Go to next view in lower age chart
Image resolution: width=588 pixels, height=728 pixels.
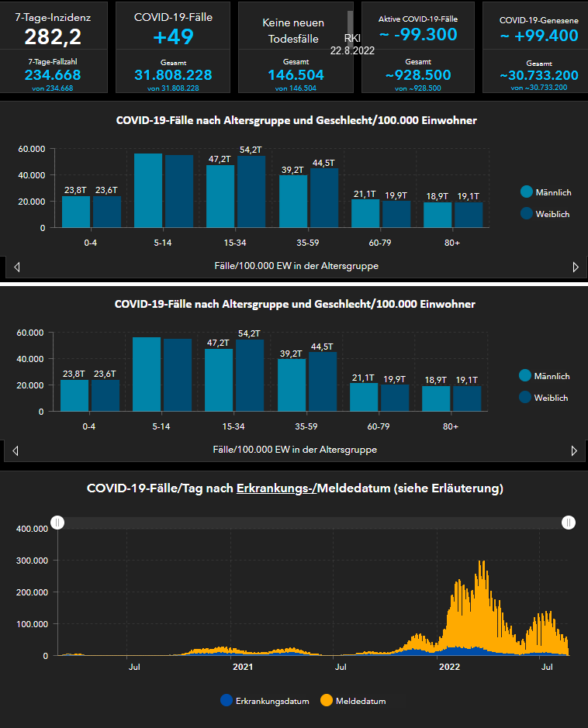574,450
